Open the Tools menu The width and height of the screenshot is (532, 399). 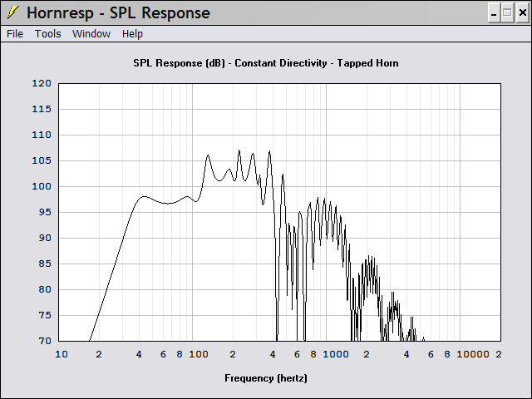(48, 33)
